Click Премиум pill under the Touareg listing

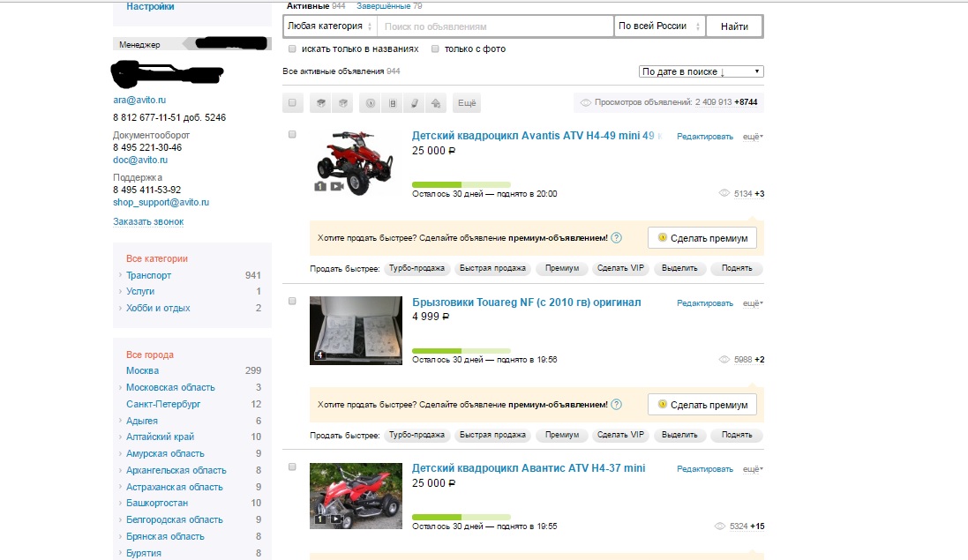562,435
